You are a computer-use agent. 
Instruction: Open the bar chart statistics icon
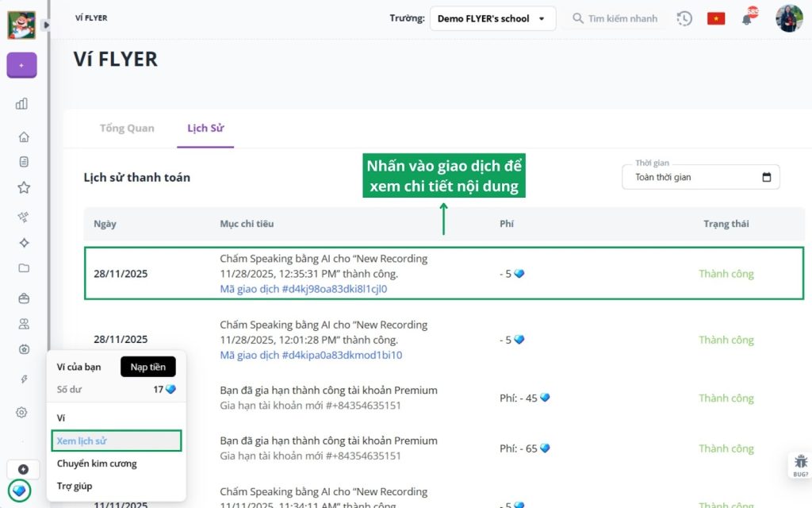[22, 103]
